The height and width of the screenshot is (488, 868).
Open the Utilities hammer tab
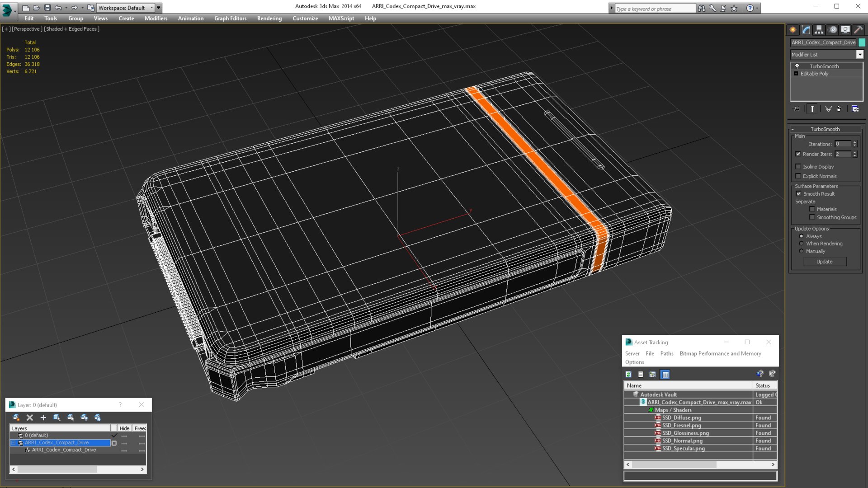858,30
